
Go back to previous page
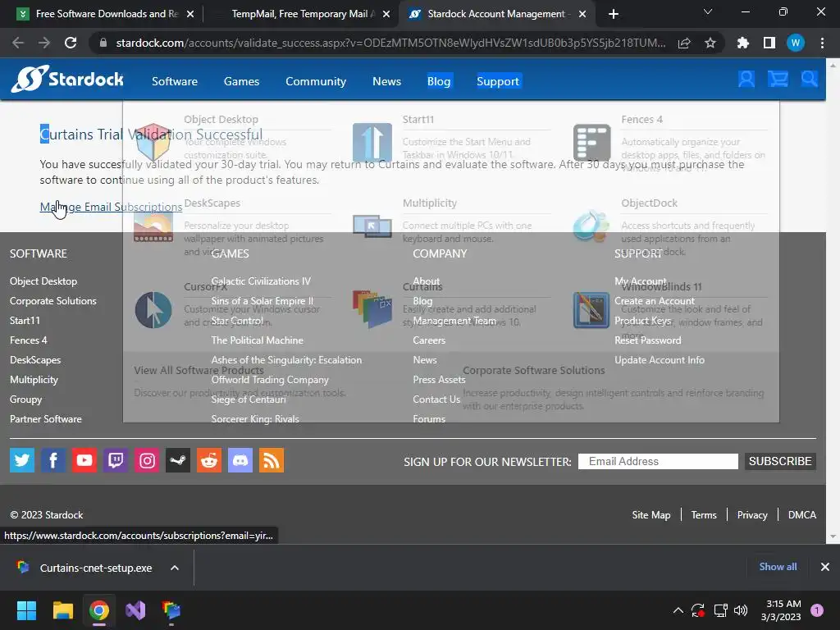pyautogui.click(x=18, y=43)
